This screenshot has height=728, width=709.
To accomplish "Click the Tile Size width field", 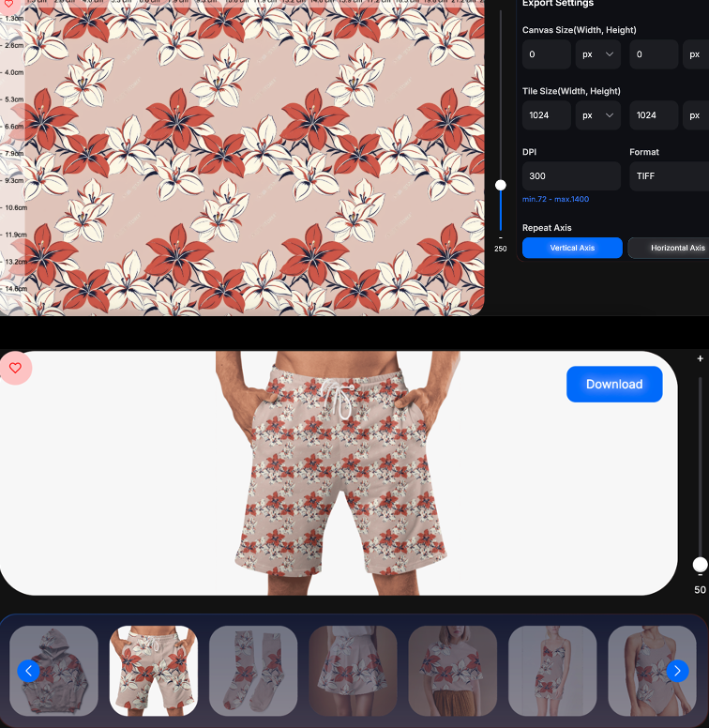I will (x=547, y=115).
